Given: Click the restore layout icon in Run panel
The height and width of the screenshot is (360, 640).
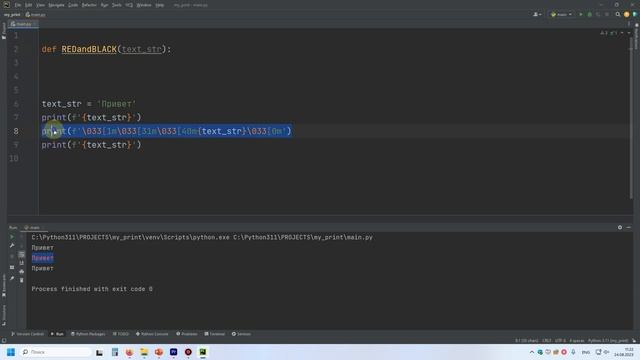Looking at the screenshot, I should tap(12, 267).
